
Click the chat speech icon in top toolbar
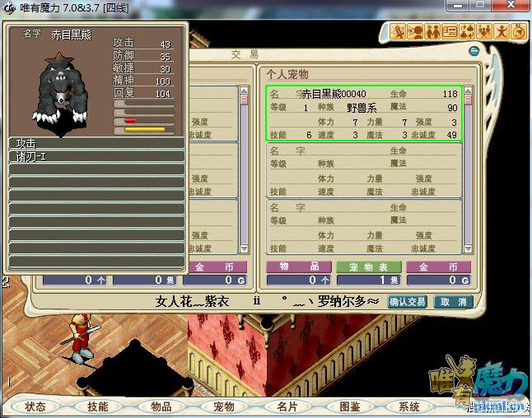click(x=415, y=32)
